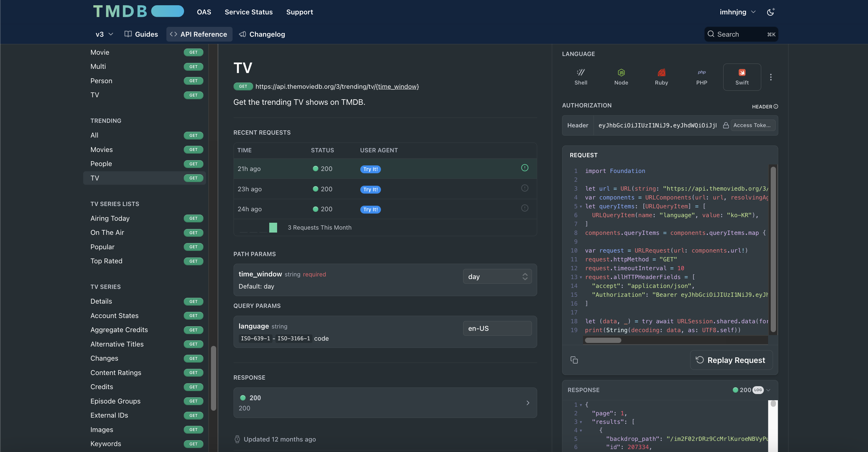This screenshot has width=868, height=452.
Task: Expand the 200 response section
Action: (385, 403)
